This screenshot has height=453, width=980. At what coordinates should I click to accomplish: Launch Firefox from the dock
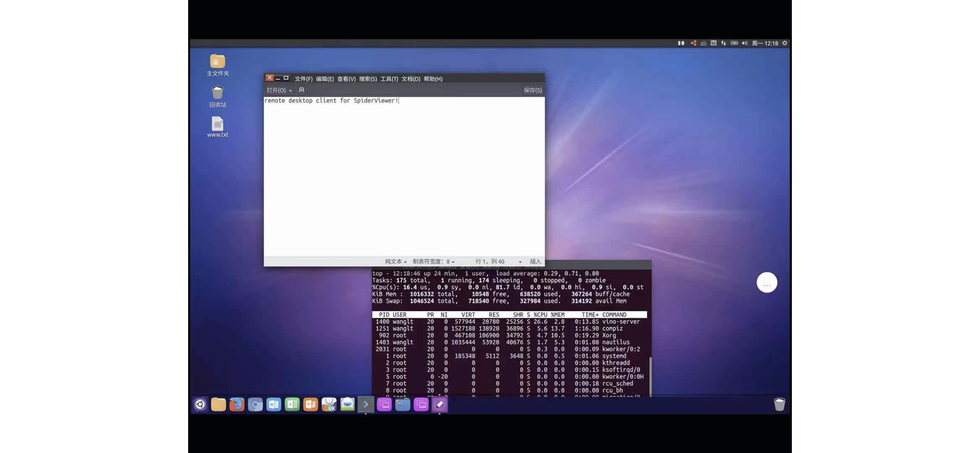237,404
